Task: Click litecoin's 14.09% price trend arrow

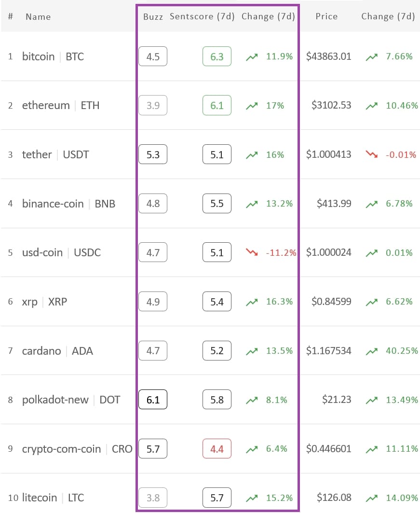Action: pos(372,498)
